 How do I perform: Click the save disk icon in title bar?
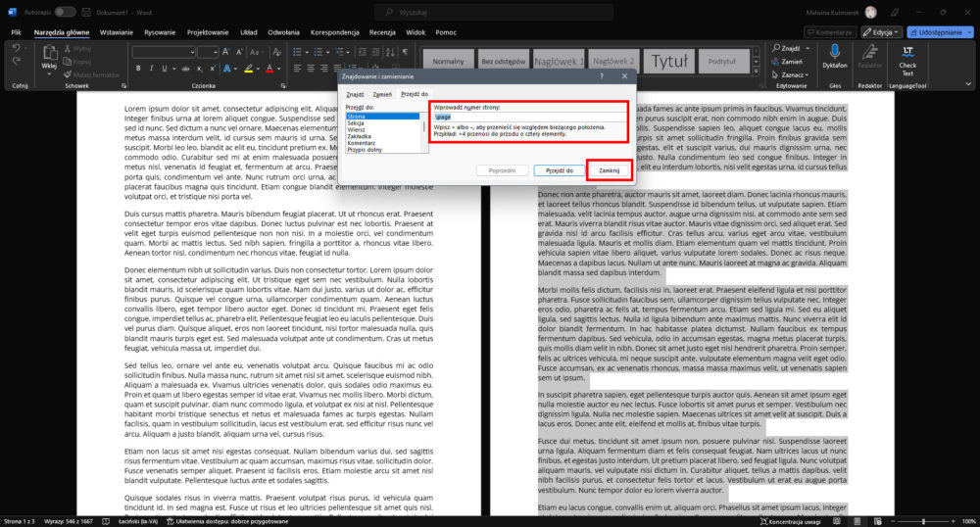pyautogui.click(x=86, y=12)
